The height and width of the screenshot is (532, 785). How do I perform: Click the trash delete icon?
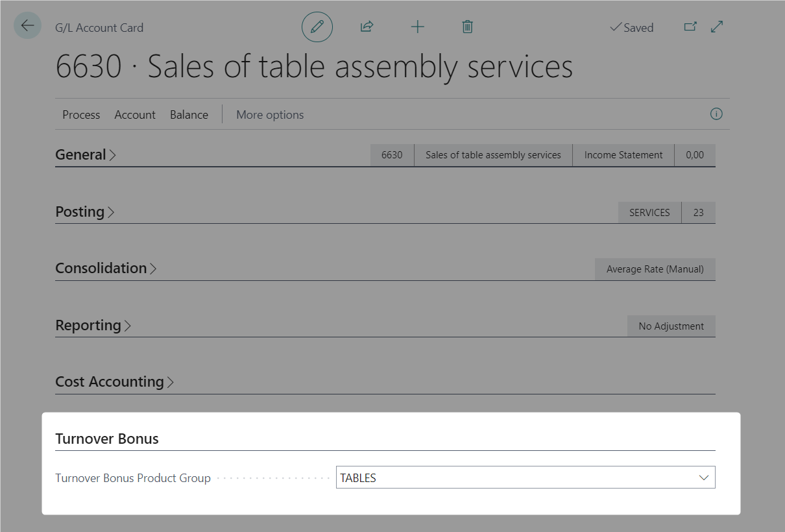pos(467,27)
